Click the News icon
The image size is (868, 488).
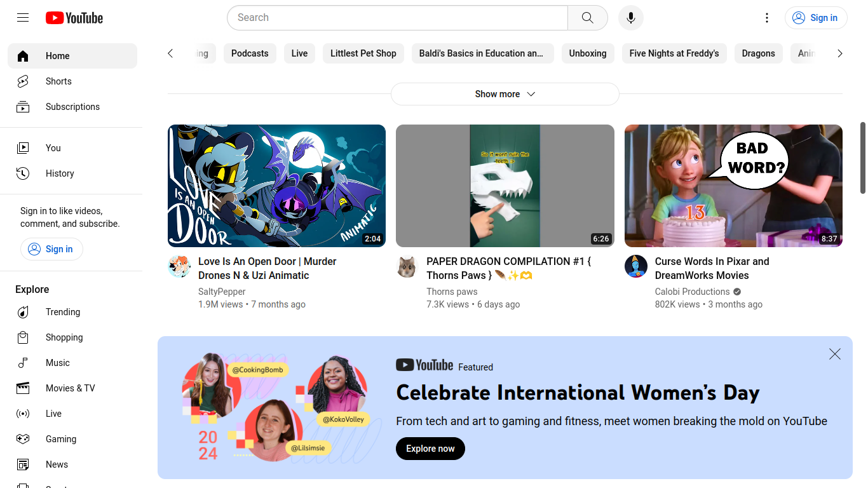pos(23,464)
